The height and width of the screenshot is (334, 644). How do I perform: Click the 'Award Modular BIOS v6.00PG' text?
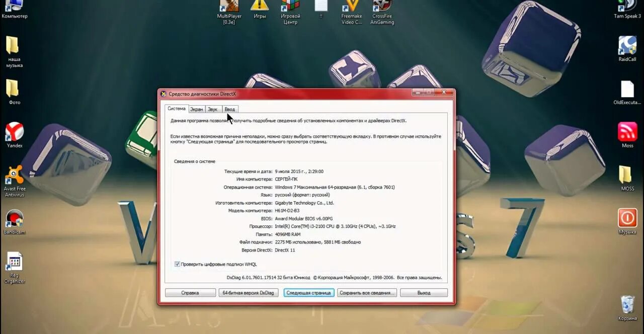304,219
